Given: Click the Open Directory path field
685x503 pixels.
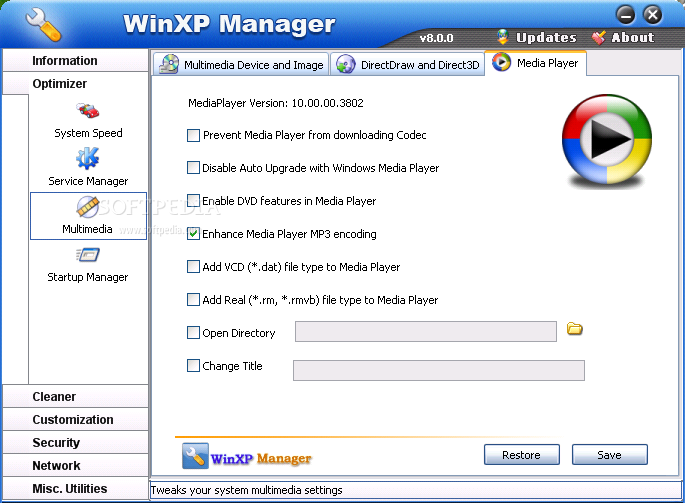Looking at the screenshot, I should click(426, 331).
